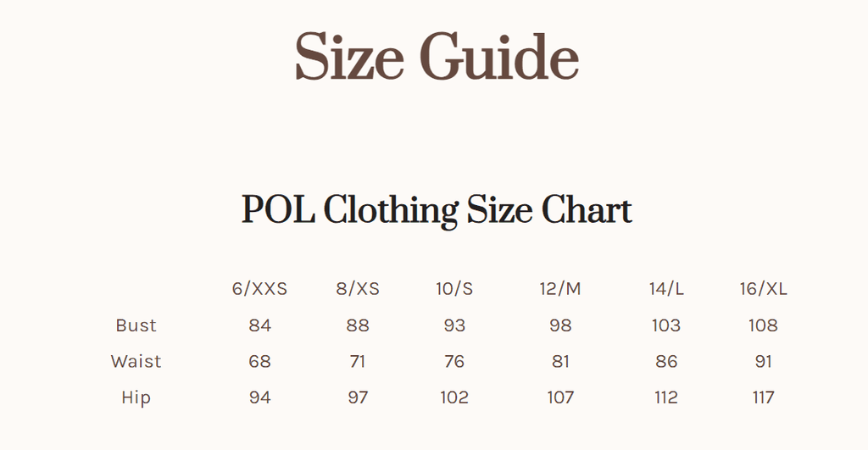Click the POL Clothing Size Chart title

pyautogui.click(x=437, y=210)
